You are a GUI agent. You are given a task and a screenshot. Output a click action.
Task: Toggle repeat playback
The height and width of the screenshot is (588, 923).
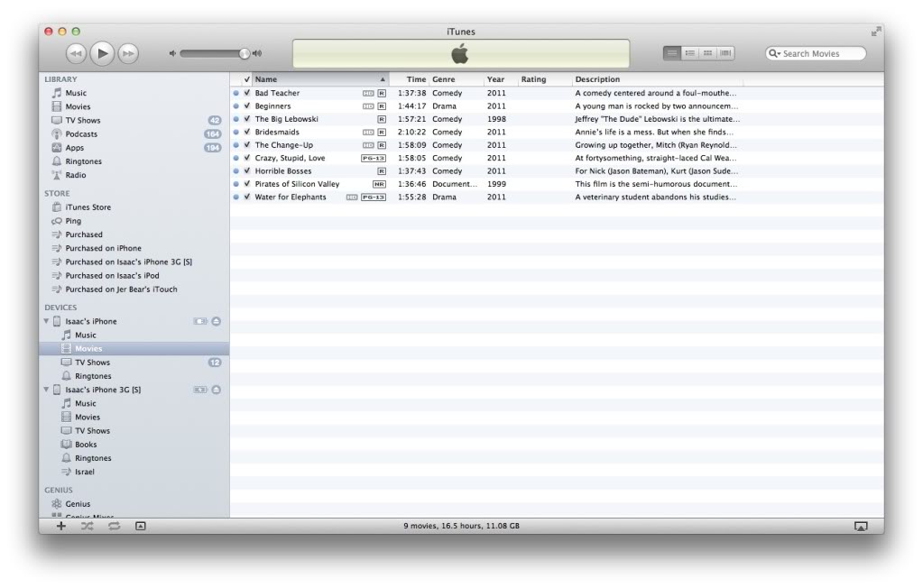115,526
